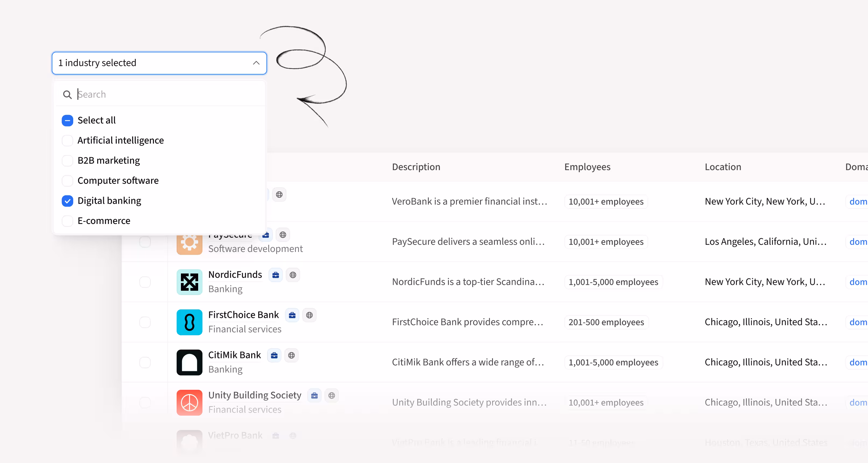Click the globe icon in the VeroBank row
The height and width of the screenshot is (463, 868).
pos(279,194)
